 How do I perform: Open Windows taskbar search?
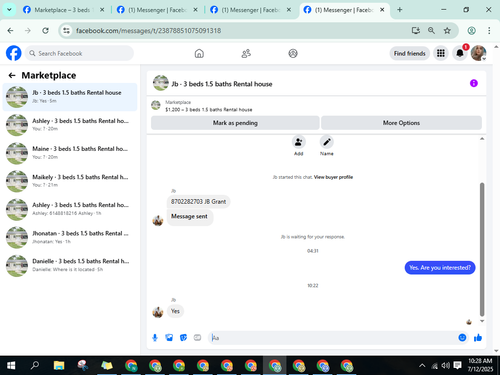point(35,366)
